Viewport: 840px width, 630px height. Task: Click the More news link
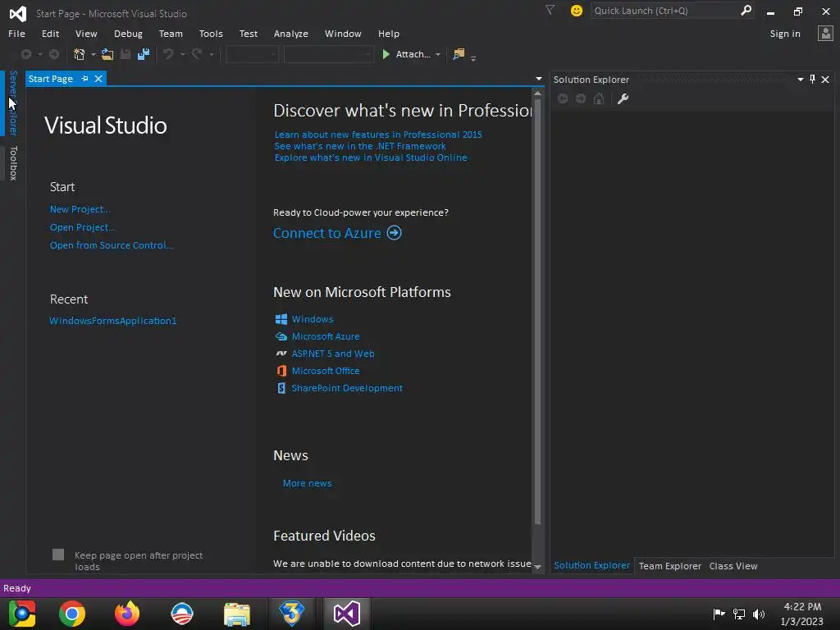pyautogui.click(x=307, y=483)
